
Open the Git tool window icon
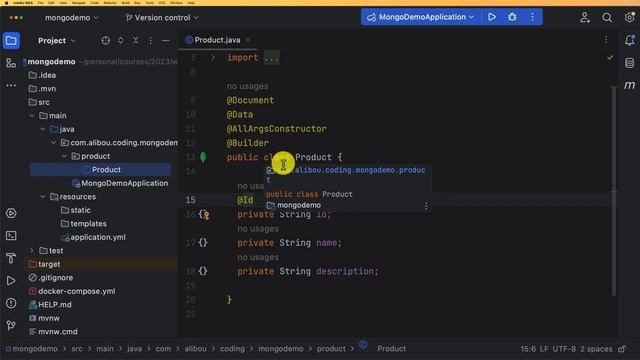click(11, 325)
